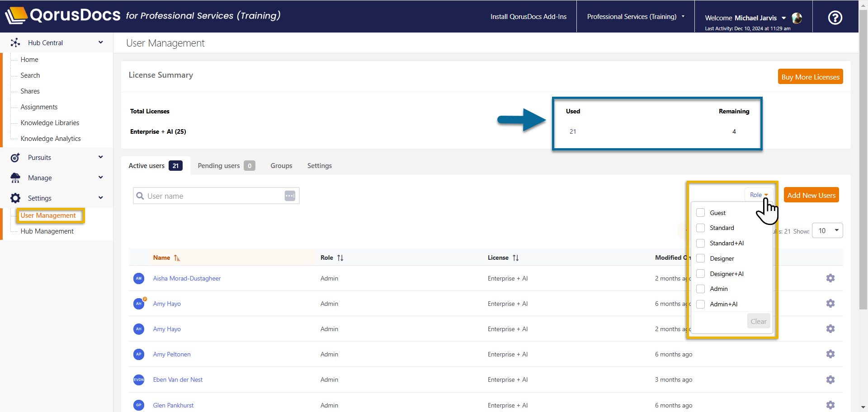The image size is (868, 412).
Task: Click the Hub Central network icon
Action: point(15,42)
